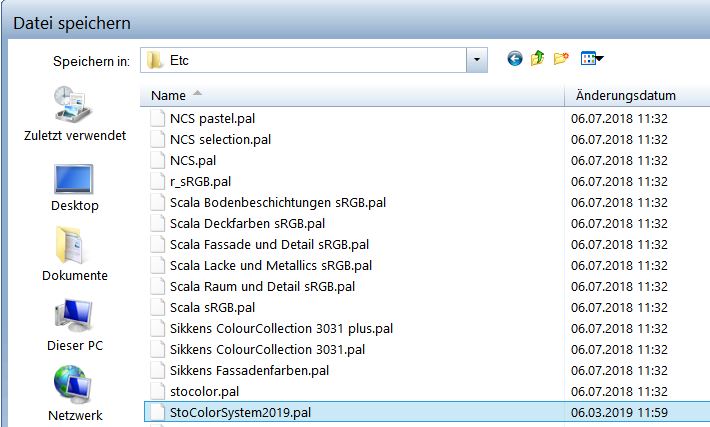Go to Desktop location
The height and width of the screenshot is (427, 710).
click(74, 184)
